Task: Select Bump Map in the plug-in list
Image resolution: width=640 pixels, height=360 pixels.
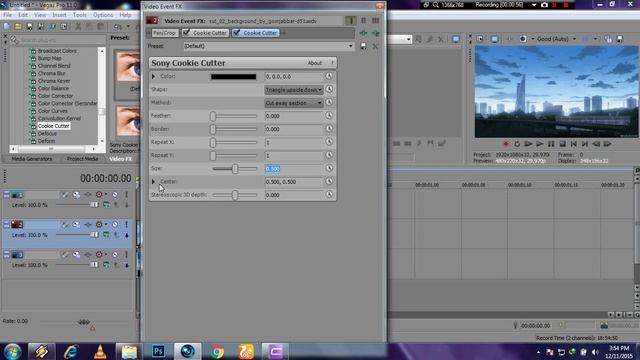Action: [49, 58]
